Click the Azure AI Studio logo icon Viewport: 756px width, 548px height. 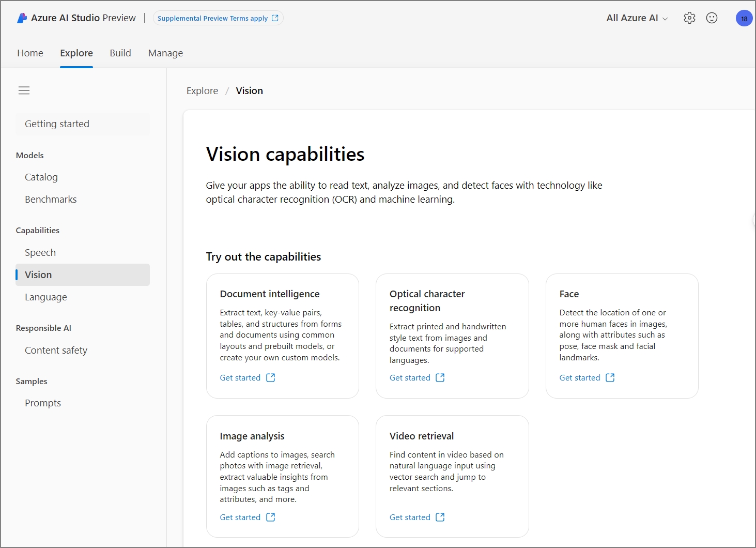(22, 18)
